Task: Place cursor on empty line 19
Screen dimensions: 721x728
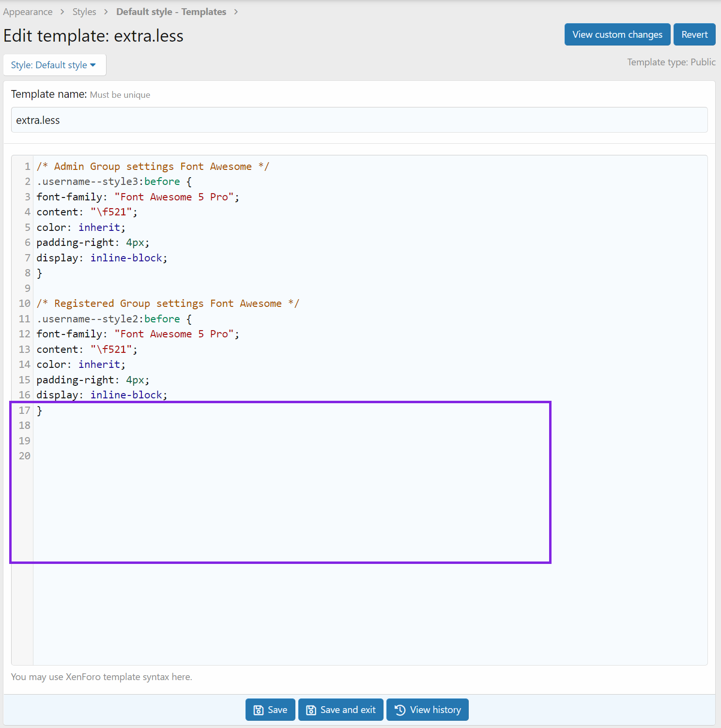Action: [x=370, y=441]
